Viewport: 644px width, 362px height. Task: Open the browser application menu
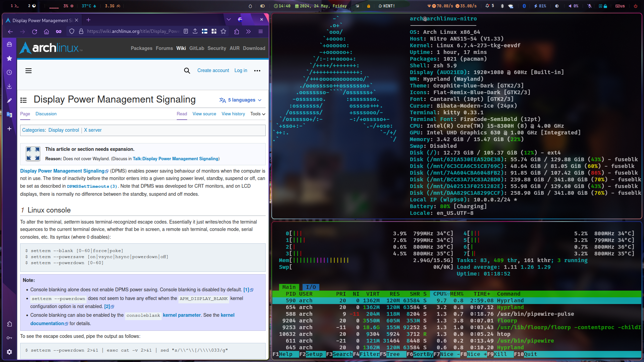[x=261, y=32]
